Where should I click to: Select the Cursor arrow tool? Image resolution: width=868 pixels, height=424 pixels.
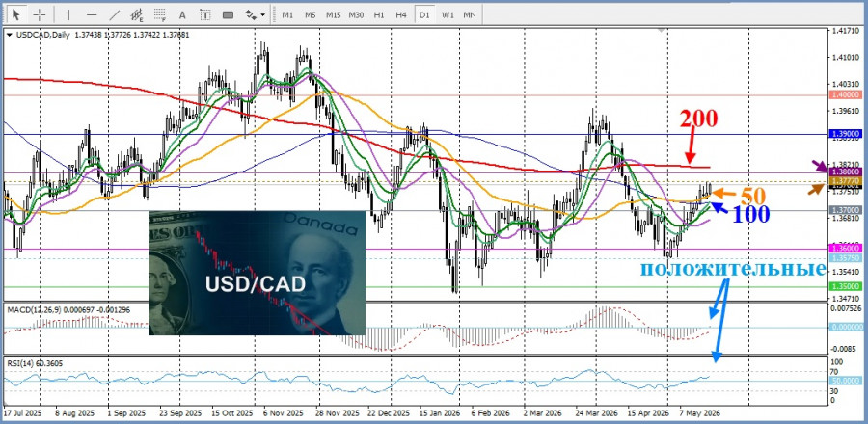[16, 14]
